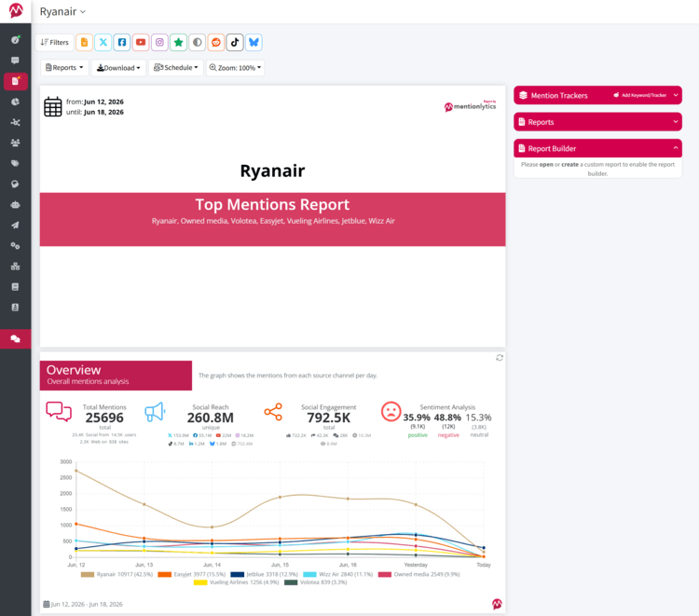Open the dashboard gauge sidebar icon
The height and width of the screenshot is (616, 699).
coord(15,40)
